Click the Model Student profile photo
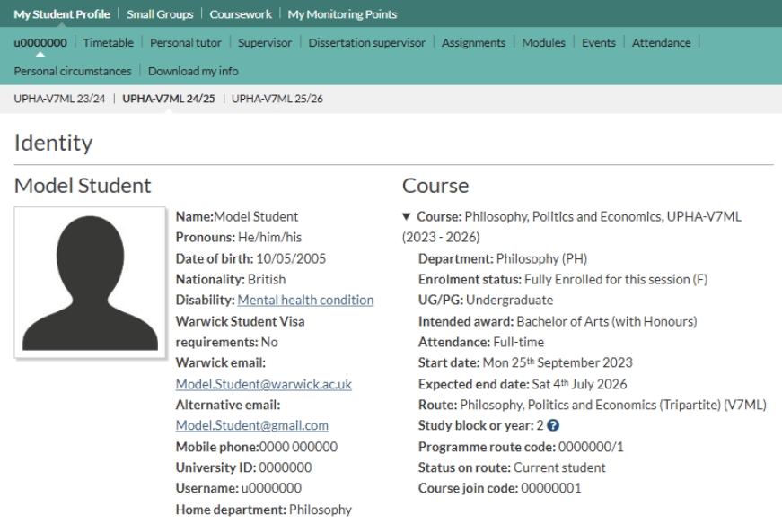The height and width of the screenshot is (532, 782). [x=91, y=283]
